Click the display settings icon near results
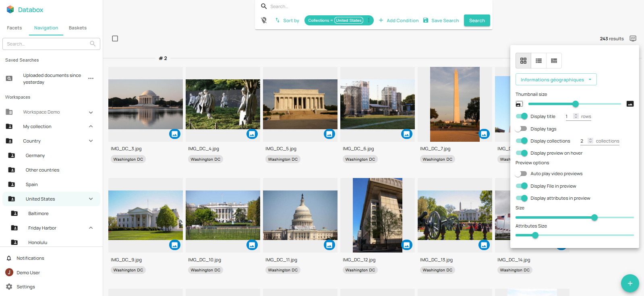644x296 pixels. pyautogui.click(x=633, y=39)
